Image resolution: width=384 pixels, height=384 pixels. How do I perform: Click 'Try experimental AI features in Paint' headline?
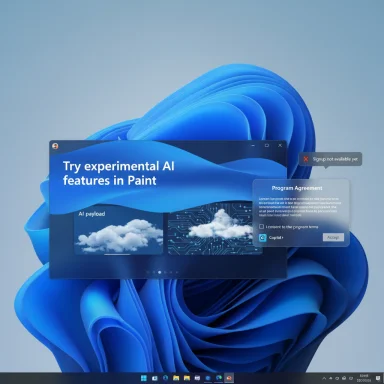119,173
